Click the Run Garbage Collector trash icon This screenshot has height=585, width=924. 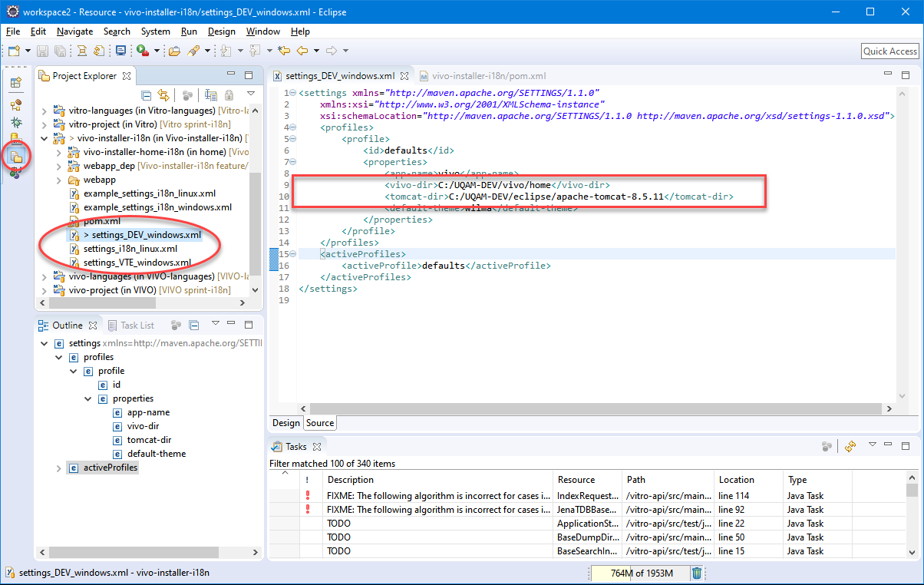[x=696, y=573]
